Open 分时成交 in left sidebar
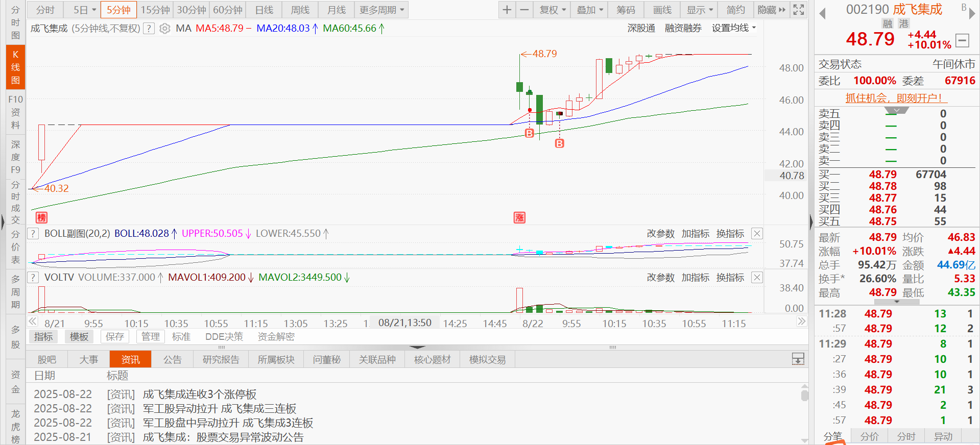 pos(15,202)
